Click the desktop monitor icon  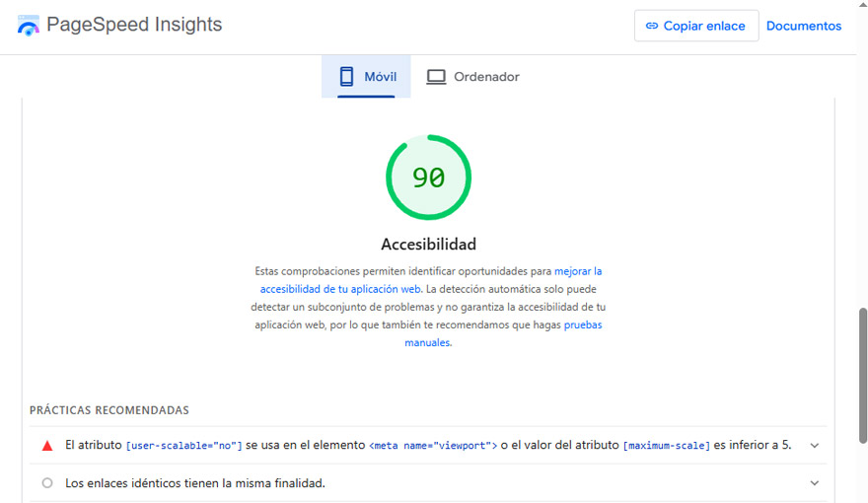436,77
